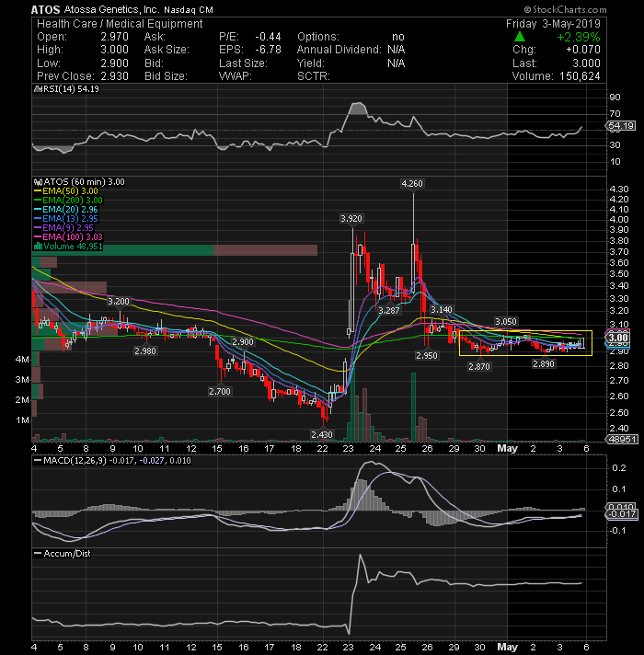Image resolution: width=644 pixels, height=655 pixels.
Task: Click the 48951 volume axis tag
Action: click(622, 440)
